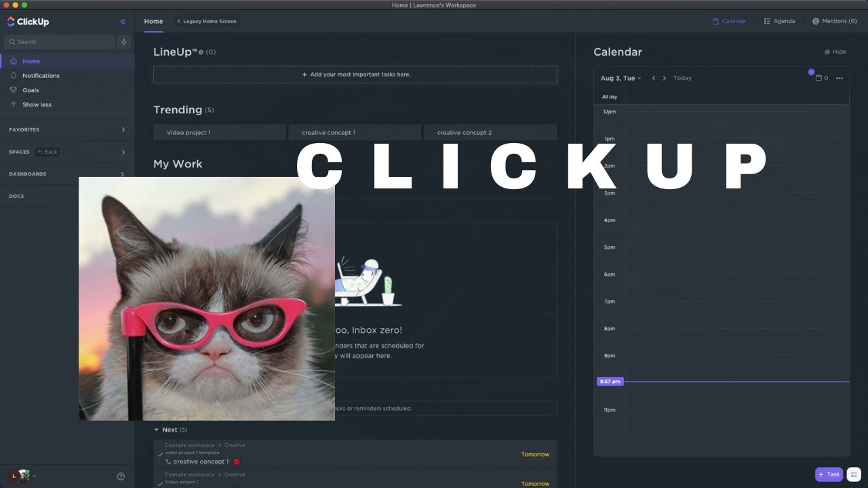This screenshot has height=488, width=868.
Task: Go back to the Legacy Home Screen
Action: pos(206,22)
